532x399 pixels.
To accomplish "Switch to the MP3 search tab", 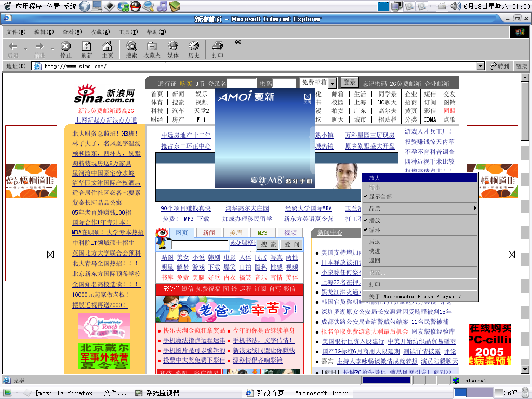I will click(262, 233).
